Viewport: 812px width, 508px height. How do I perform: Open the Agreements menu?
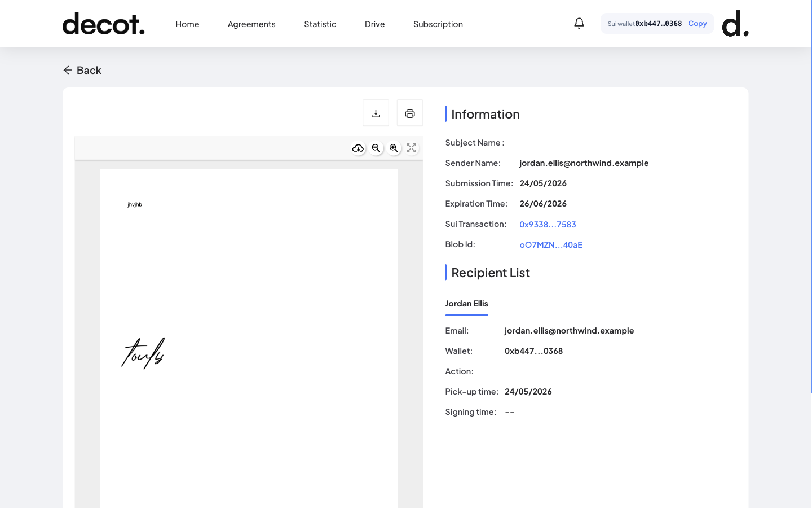click(x=251, y=24)
